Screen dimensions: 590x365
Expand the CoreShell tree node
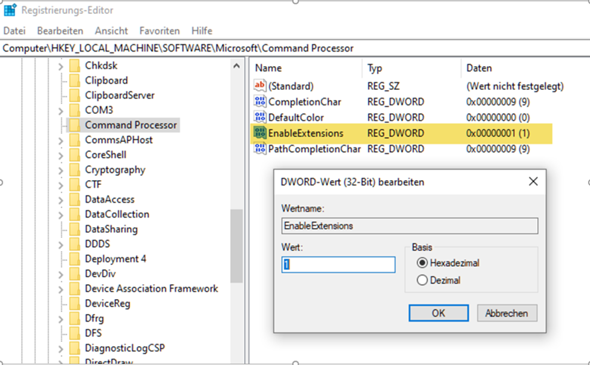[x=61, y=155]
